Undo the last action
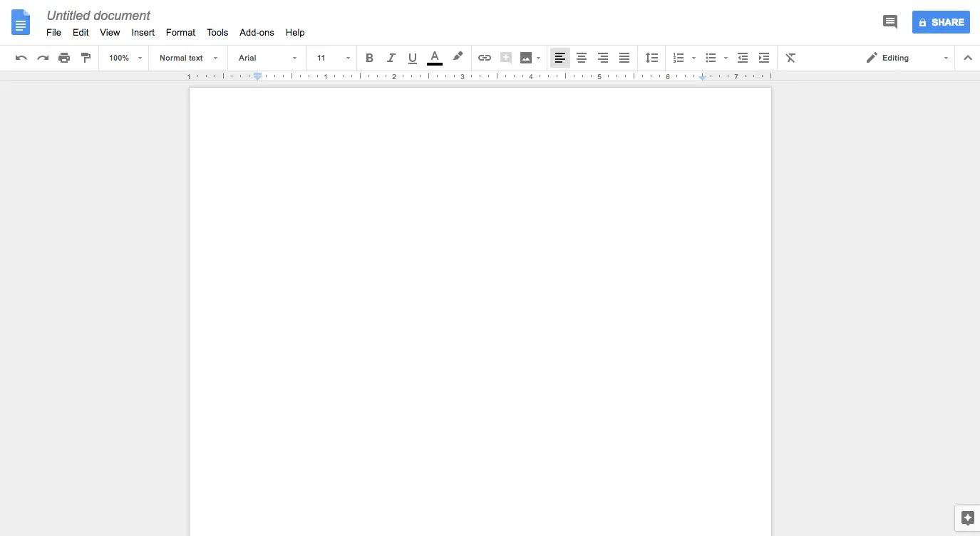This screenshot has height=536, width=980. 21,58
